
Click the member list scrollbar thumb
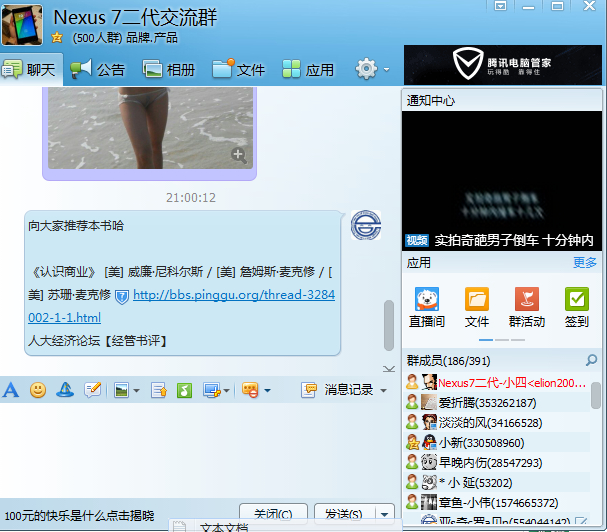596,395
